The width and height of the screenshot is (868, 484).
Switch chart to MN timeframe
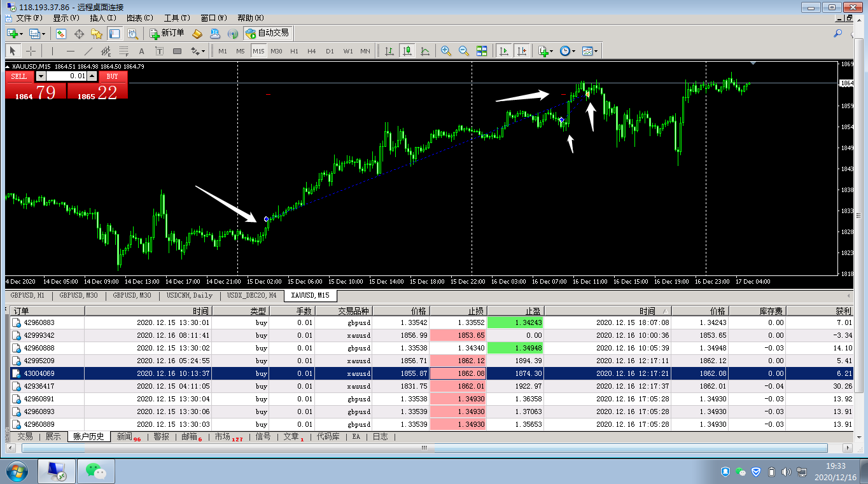coord(365,51)
